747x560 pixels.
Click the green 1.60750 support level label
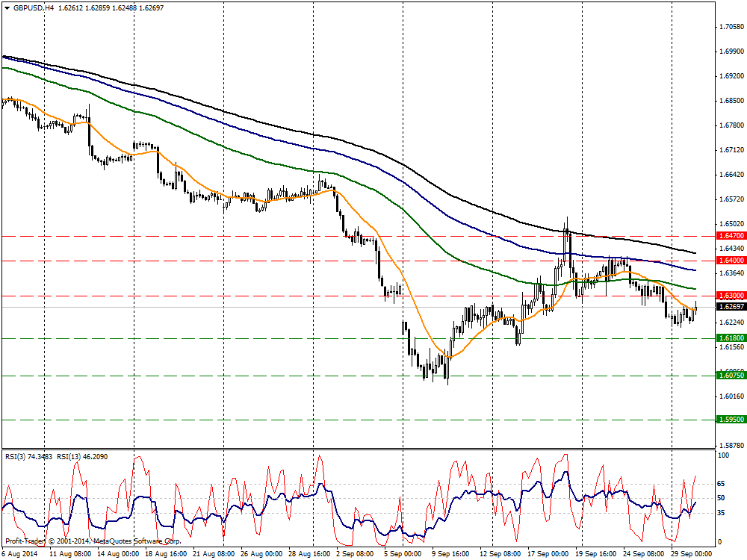731,376
